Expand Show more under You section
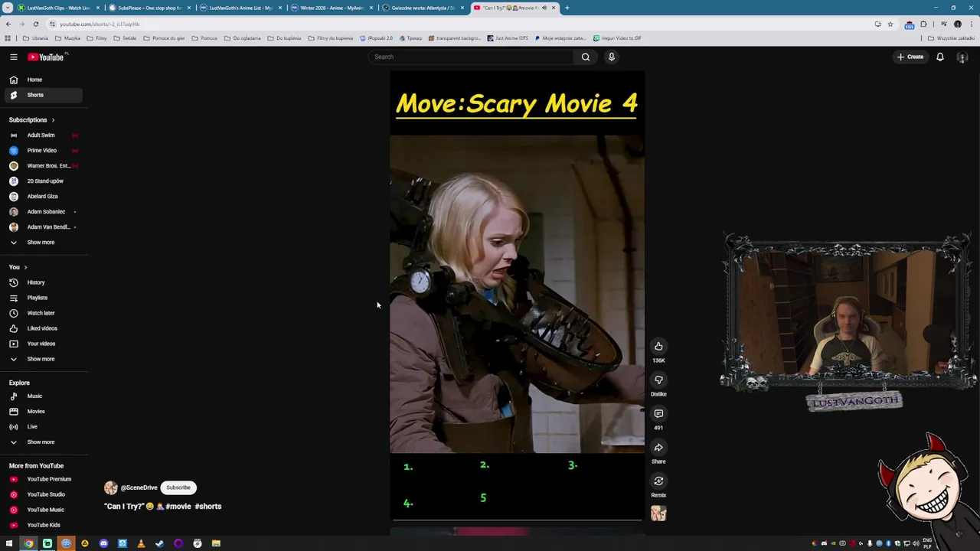The height and width of the screenshot is (551, 980). (x=42, y=359)
